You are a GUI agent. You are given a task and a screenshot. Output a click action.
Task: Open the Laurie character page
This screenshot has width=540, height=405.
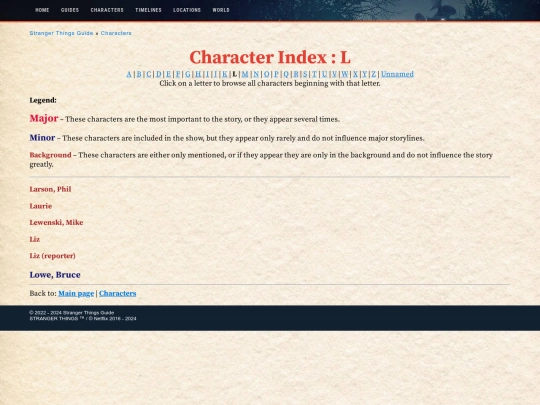pos(41,206)
